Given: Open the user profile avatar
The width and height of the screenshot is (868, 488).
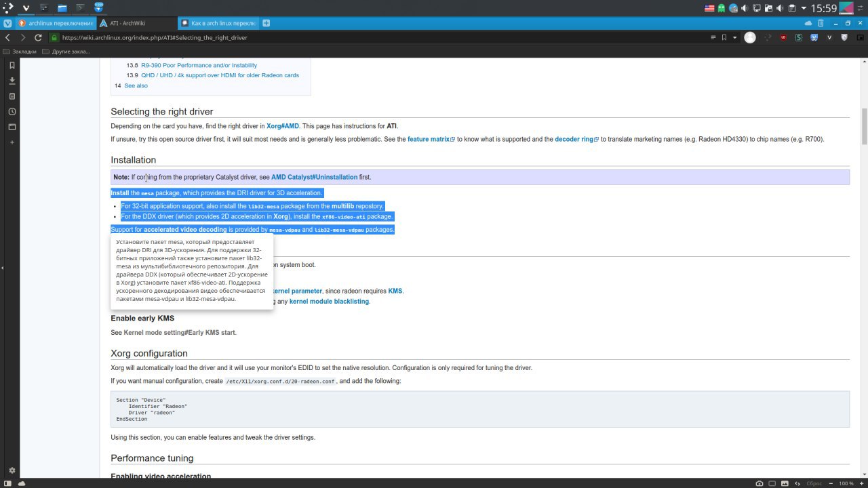Looking at the screenshot, I should pyautogui.click(x=749, y=38).
